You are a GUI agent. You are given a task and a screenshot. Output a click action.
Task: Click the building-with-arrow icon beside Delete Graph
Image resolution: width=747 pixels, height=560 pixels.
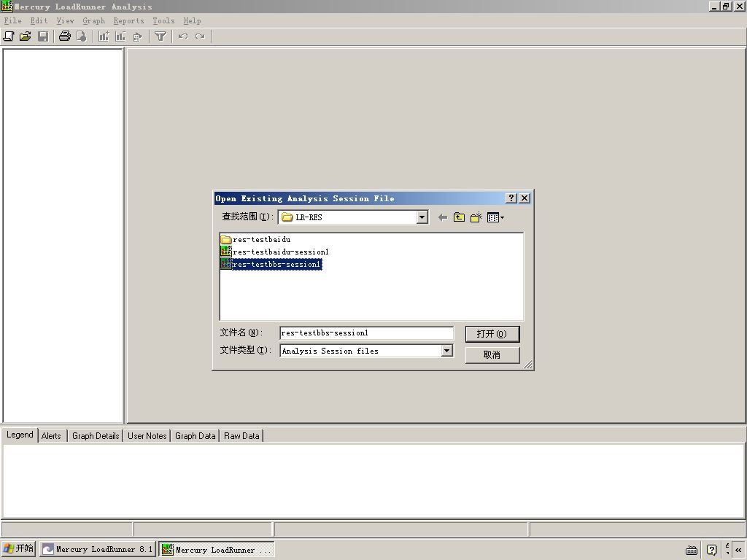[x=138, y=36]
